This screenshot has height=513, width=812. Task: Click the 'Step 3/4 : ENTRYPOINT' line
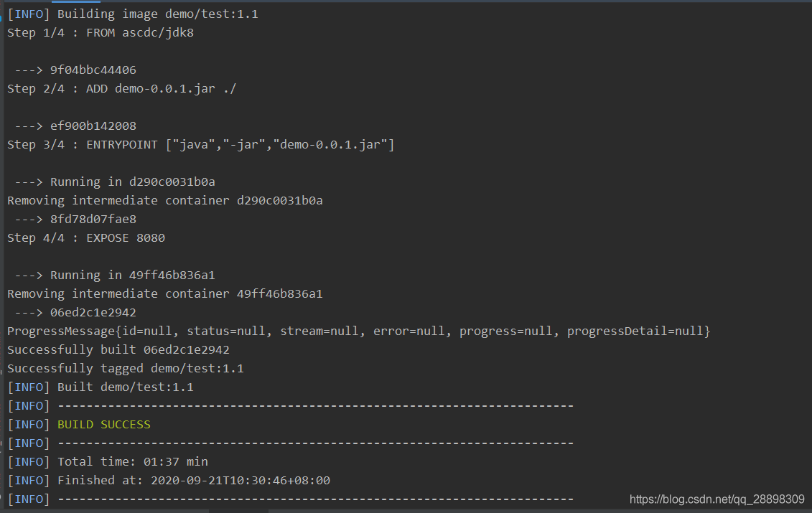tap(201, 145)
